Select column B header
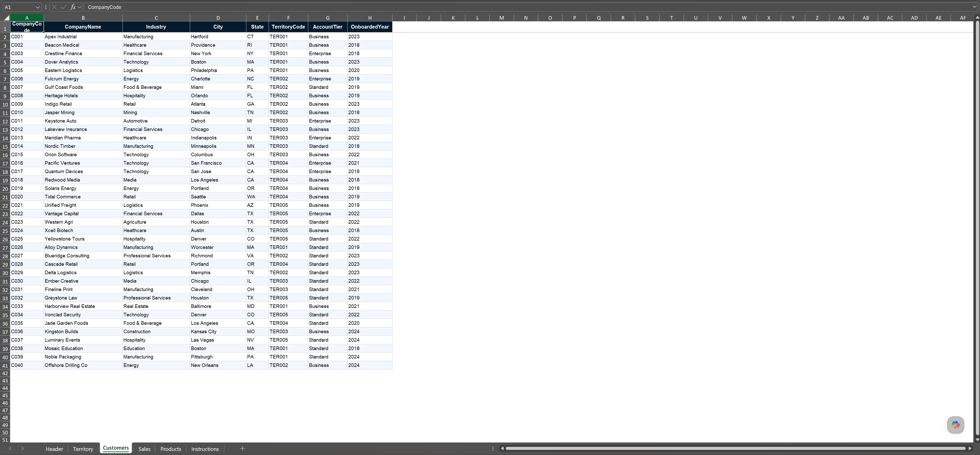980x455 pixels. point(83,18)
